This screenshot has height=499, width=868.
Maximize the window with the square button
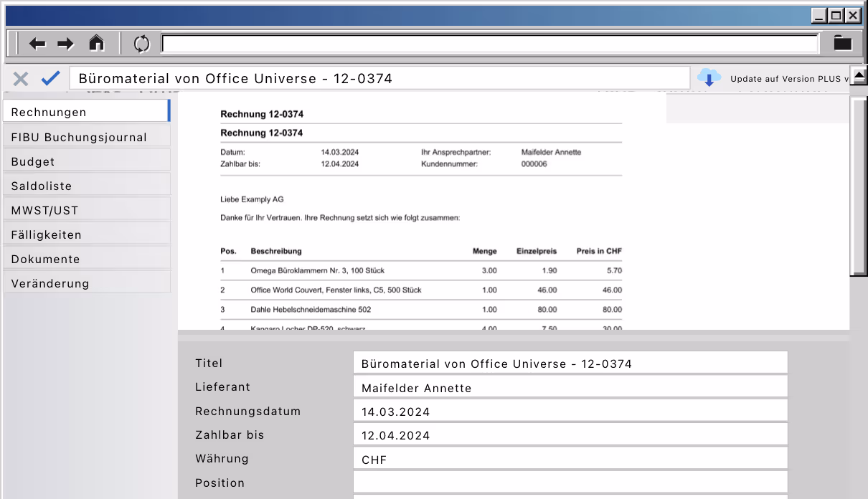pos(836,15)
